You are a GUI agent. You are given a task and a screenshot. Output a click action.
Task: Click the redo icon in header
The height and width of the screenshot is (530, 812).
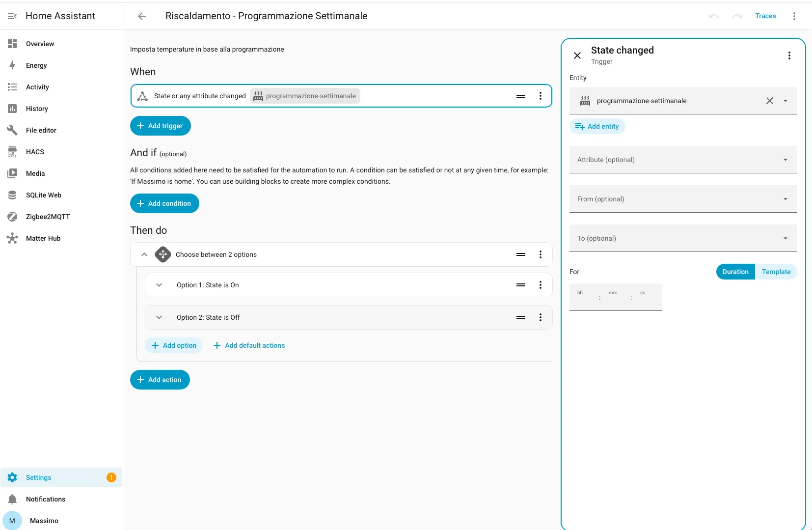tap(737, 16)
